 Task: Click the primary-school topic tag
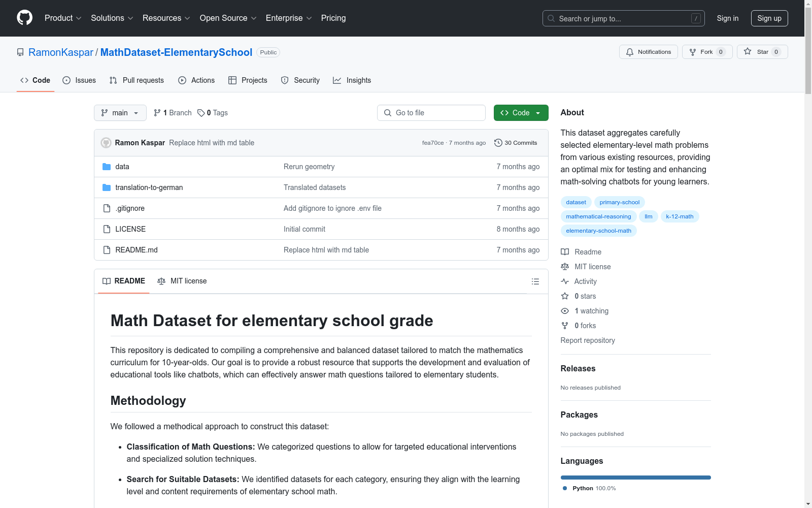point(620,202)
